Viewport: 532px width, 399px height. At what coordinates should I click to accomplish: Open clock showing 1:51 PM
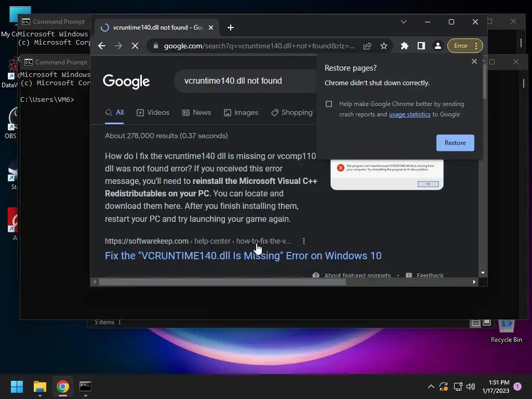[496, 387]
